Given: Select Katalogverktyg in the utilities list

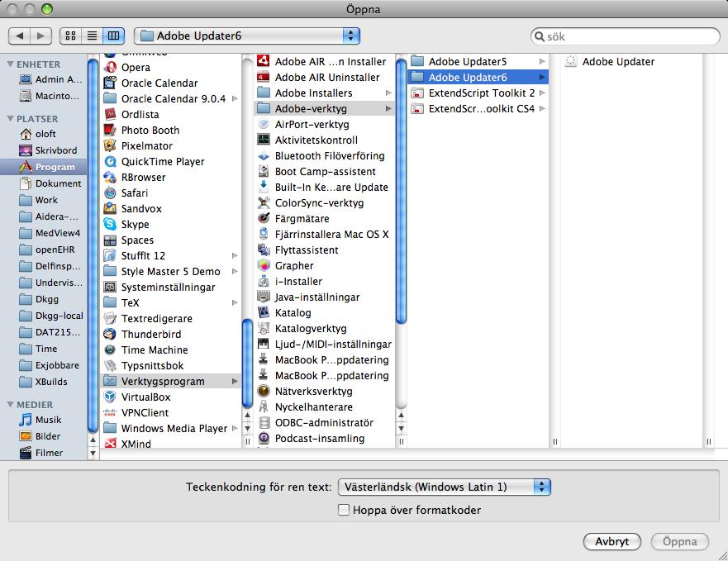Looking at the screenshot, I should pos(324,328).
